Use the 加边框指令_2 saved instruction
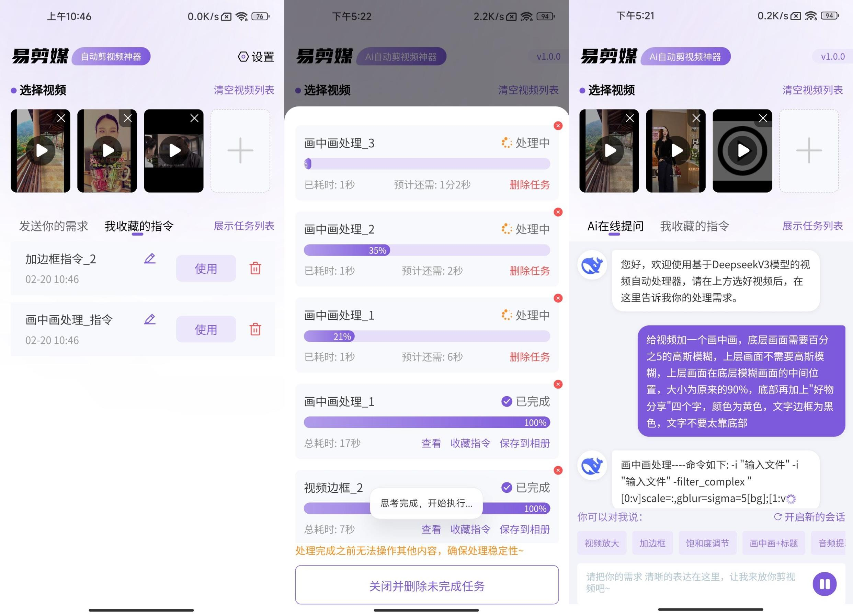 206,268
